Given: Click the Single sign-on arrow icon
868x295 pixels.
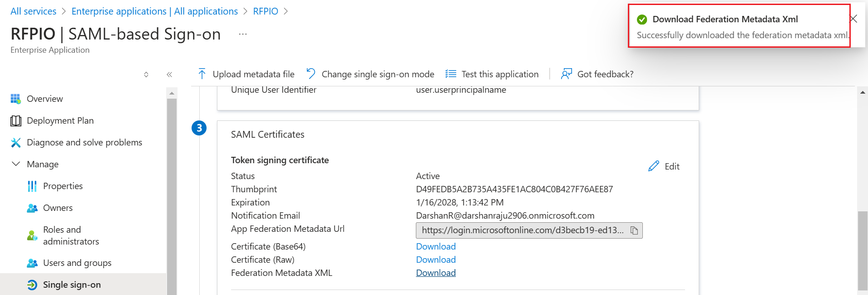Looking at the screenshot, I should point(32,285).
